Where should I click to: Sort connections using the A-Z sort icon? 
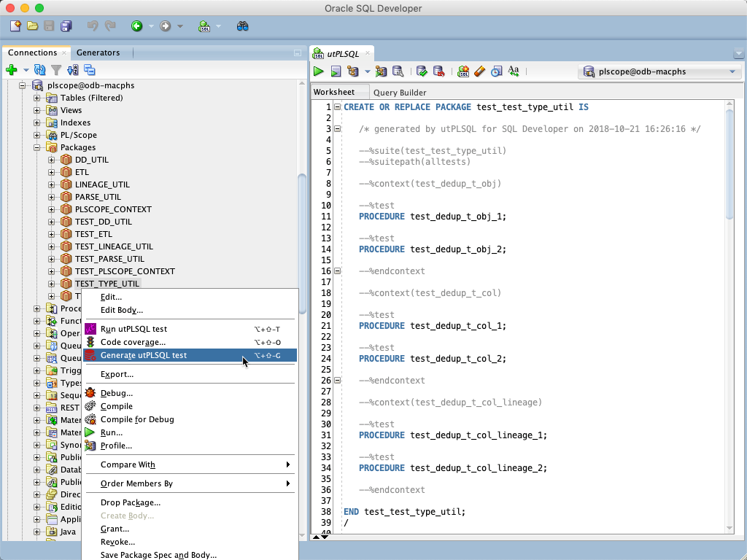72,70
